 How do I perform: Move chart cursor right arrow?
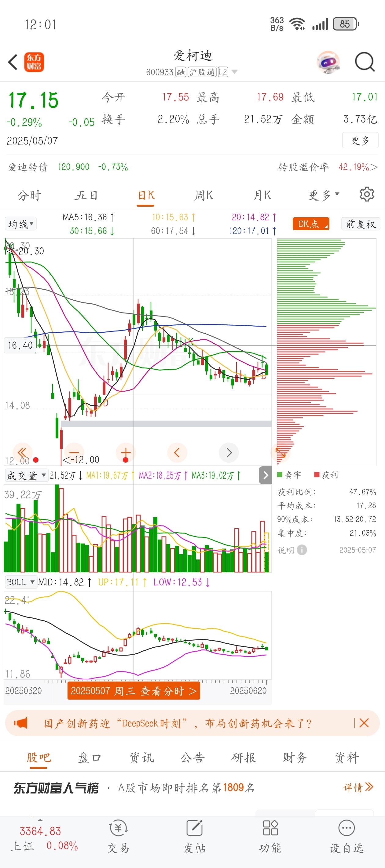229,452
